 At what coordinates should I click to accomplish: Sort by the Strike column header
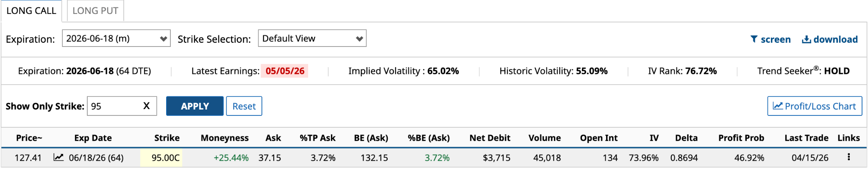[x=167, y=138]
